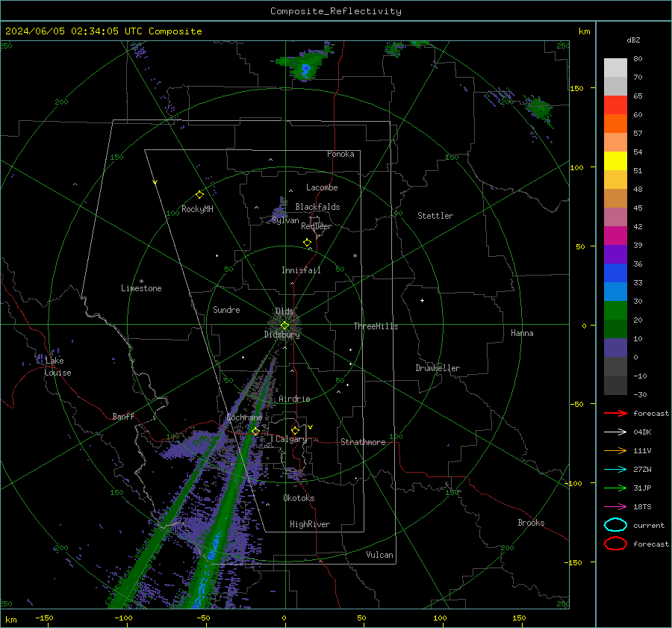Click the Stettler town label

[x=435, y=216]
